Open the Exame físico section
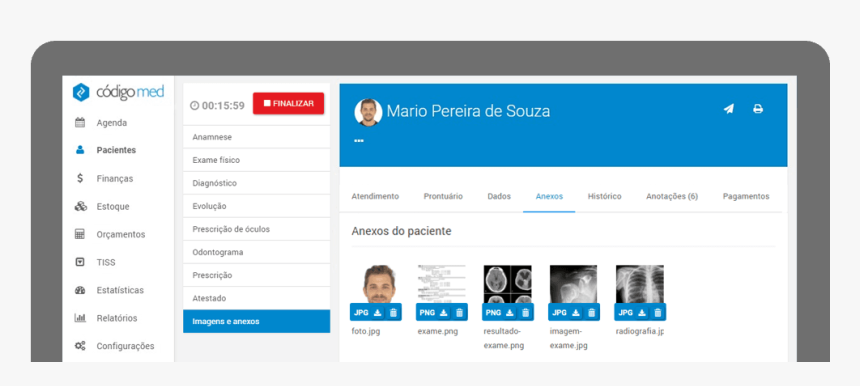The width and height of the screenshot is (860, 386). click(257, 160)
